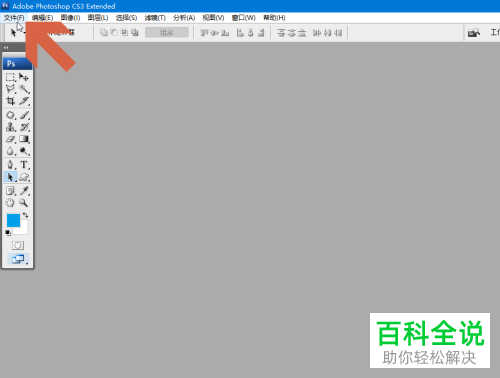Image resolution: width=500 pixels, height=378 pixels.
Task: Select the Healing Brush tool
Action: pos(10,115)
